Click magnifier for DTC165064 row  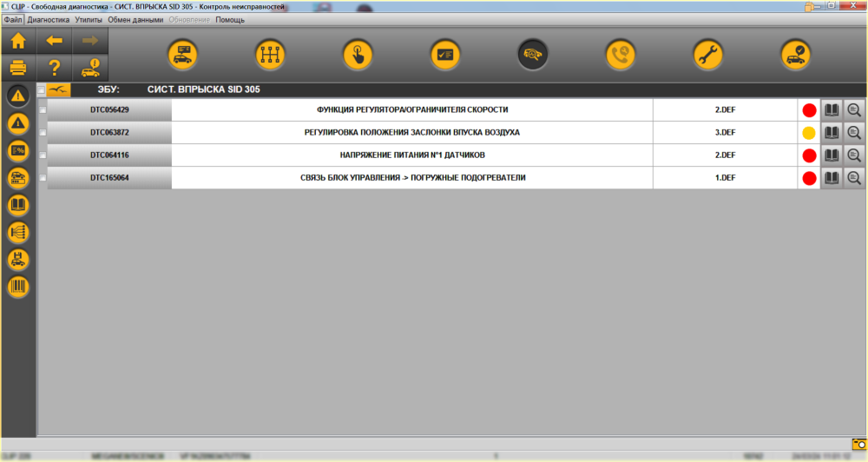854,178
